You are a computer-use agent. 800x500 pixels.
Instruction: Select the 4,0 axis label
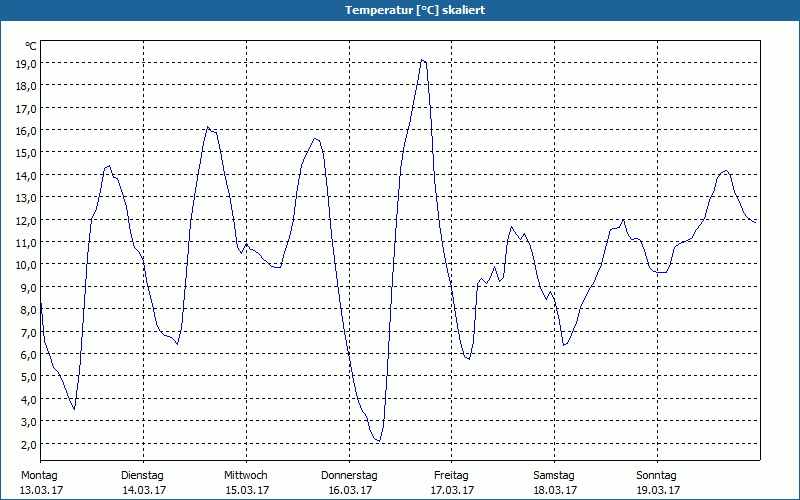(29, 399)
